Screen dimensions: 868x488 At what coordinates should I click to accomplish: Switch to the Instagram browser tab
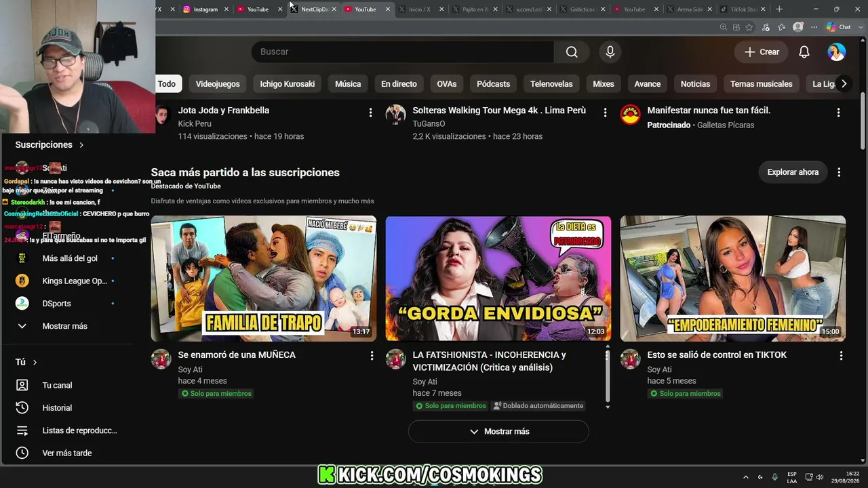[205, 9]
